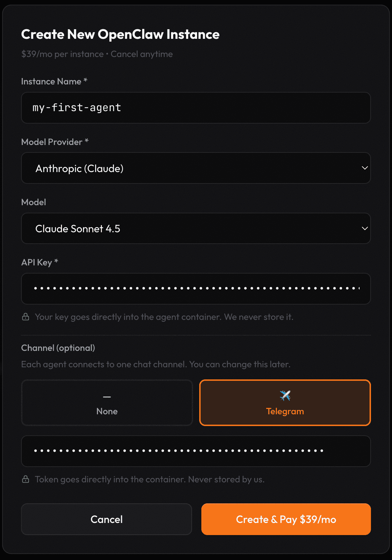Click the lock icon beside the token notice
The image size is (392, 560).
[x=25, y=479]
